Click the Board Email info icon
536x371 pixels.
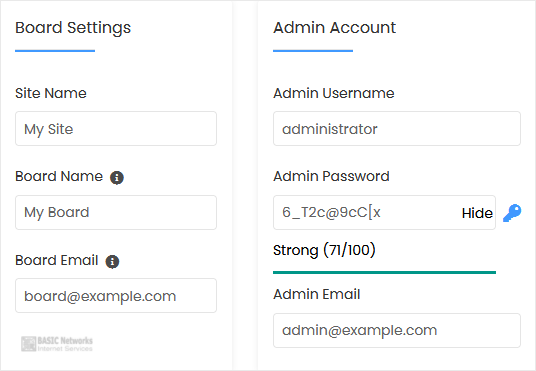112,262
